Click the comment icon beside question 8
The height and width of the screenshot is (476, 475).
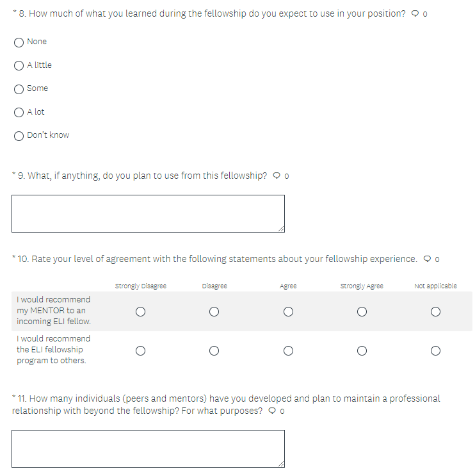pyautogui.click(x=415, y=14)
